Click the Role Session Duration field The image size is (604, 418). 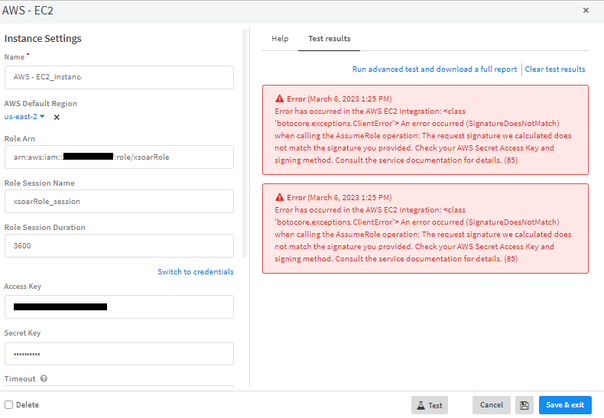tap(118, 245)
